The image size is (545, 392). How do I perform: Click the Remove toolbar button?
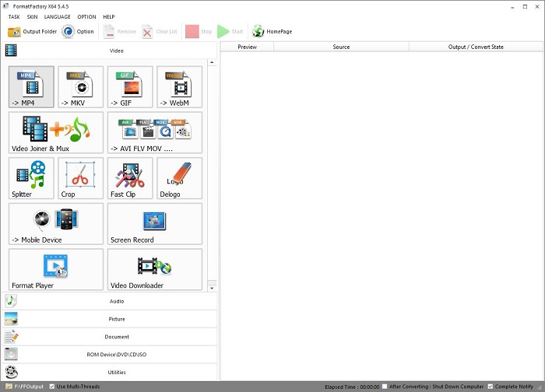tap(120, 32)
